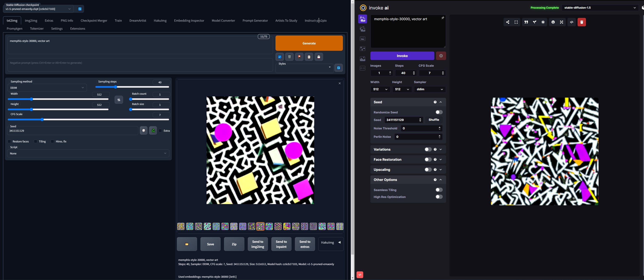
Task: Click the CFG Scale slider handle
Action: click(x=42, y=119)
